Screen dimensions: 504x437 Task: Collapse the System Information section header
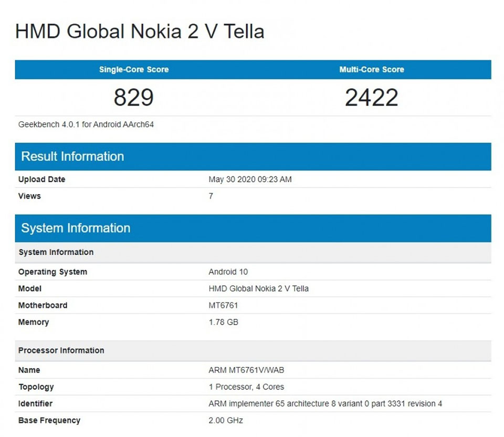tap(76, 228)
